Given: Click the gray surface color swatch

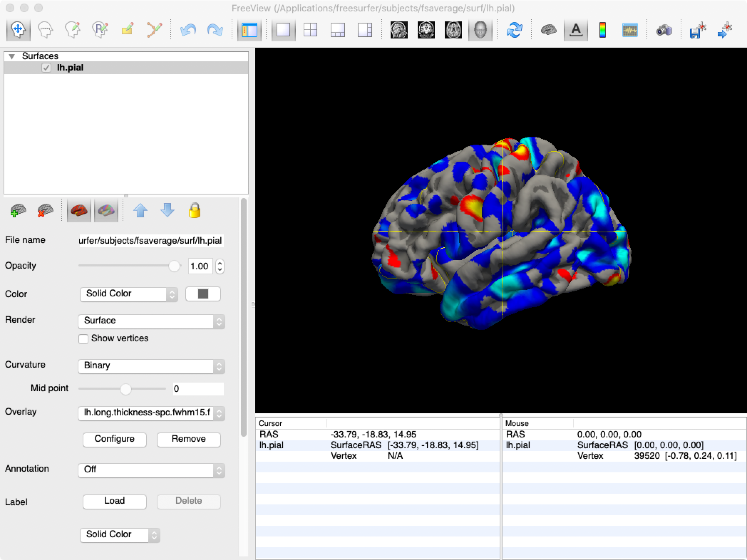Looking at the screenshot, I should point(203,294).
